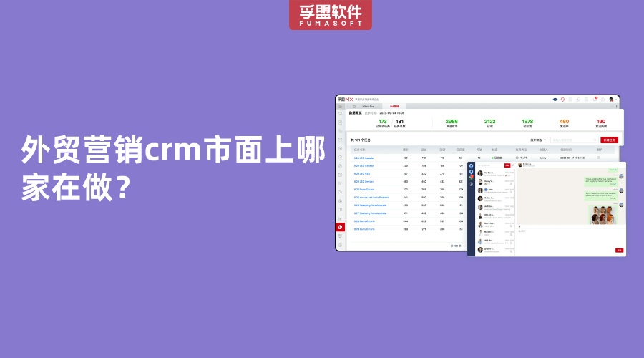This screenshot has width=644, height=358.
Task: Click the home icon in the left sidebar
Action: coord(340,114)
